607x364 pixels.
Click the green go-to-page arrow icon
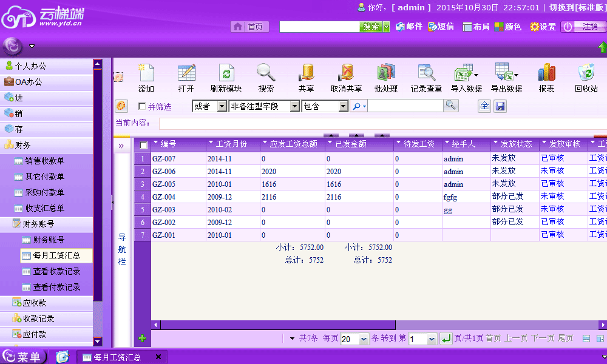[x=446, y=339]
